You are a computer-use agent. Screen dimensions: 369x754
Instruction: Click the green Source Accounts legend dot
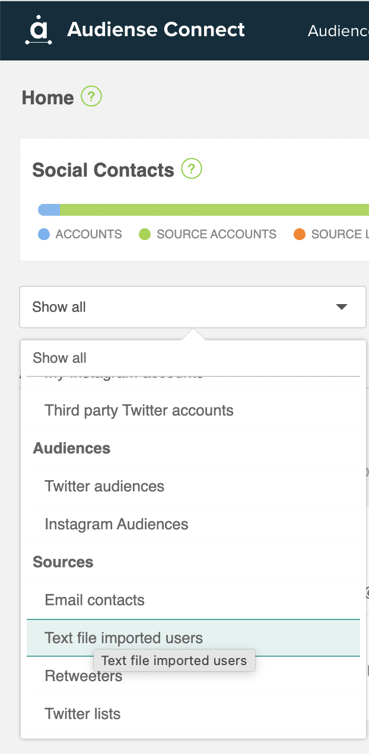pos(145,234)
